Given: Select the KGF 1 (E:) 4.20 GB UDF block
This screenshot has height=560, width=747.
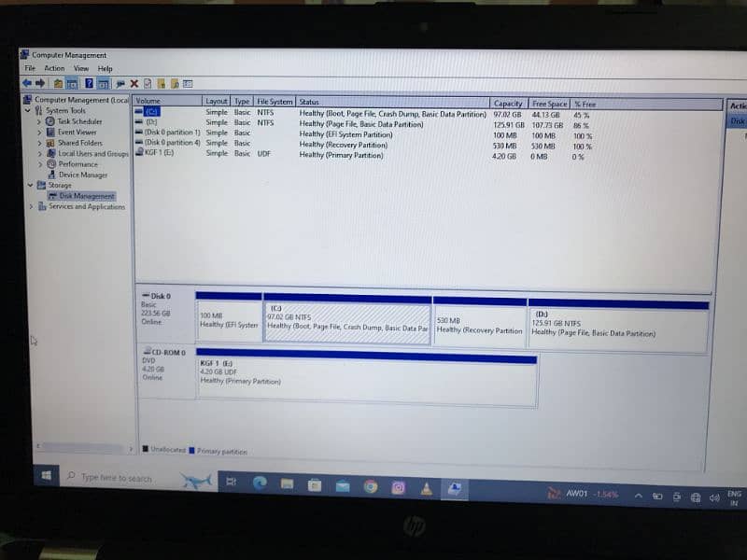Looking at the screenshot, I should [x=366, y=378].
